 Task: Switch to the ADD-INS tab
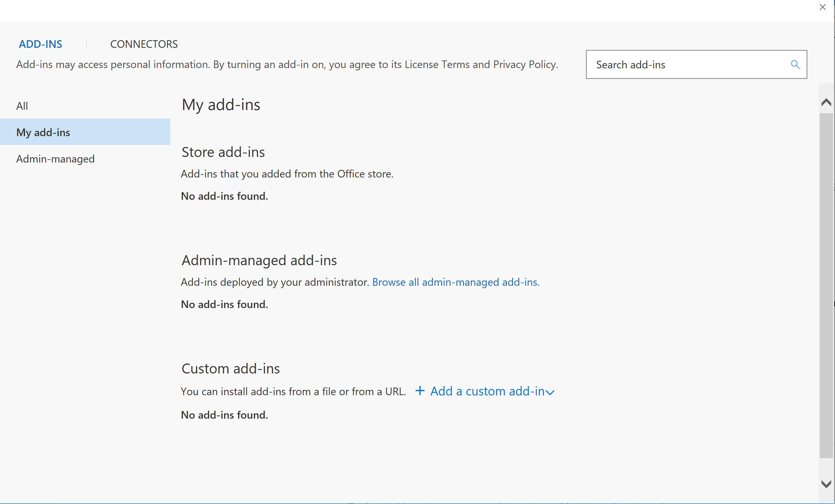coord(40,44)
